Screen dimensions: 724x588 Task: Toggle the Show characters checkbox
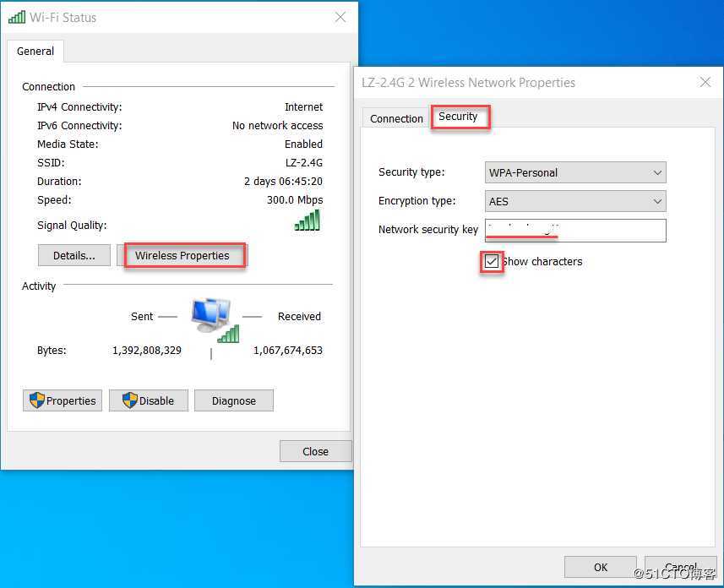[x=492, y=261]
